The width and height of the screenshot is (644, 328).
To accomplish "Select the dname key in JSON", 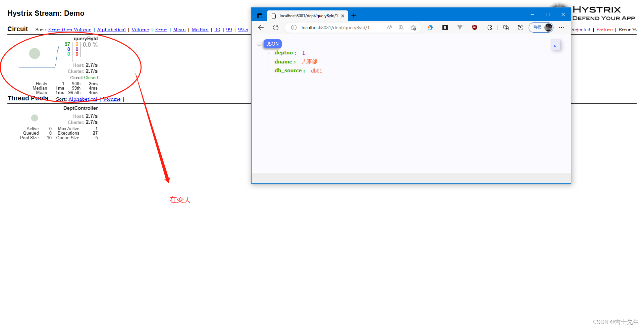I will [x=283, y=61].
